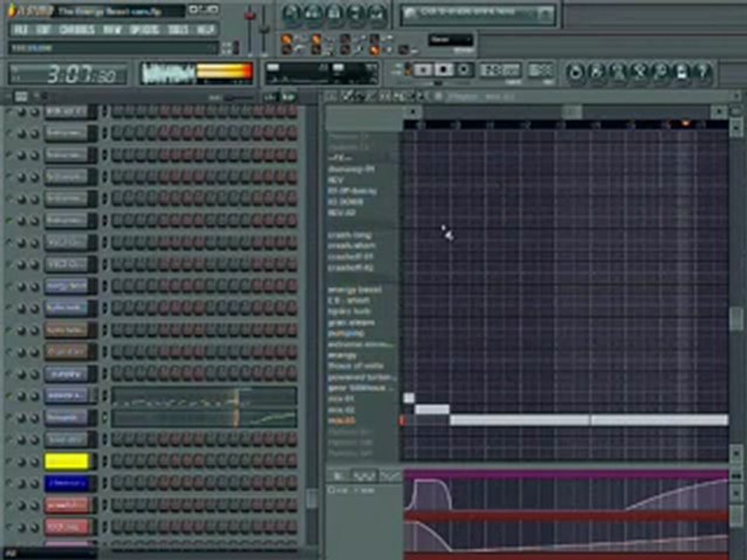Click the pattern grid icon atop step sequencer

click(x=21, y=96)
